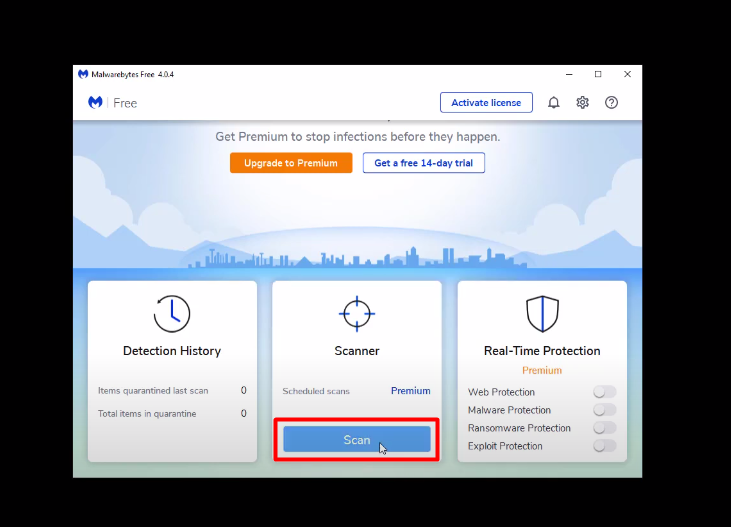
Task: Toggle Ransomware Protection switch
Action: click(x=605, y=428)
